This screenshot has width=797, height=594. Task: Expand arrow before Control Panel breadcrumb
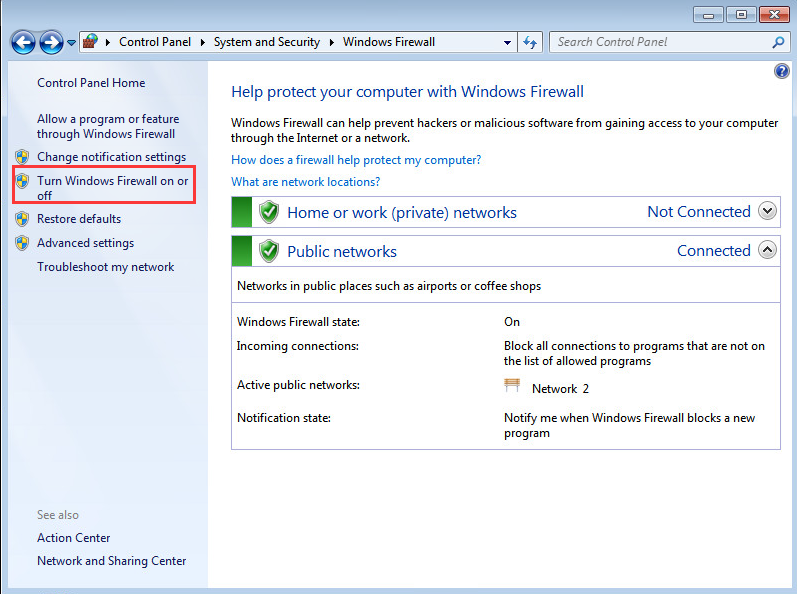coord(108,42)
